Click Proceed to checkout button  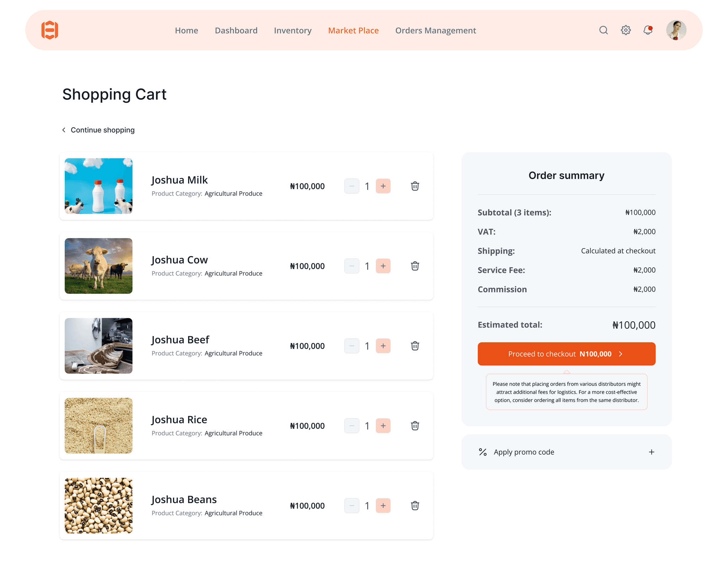pos(566,354)
